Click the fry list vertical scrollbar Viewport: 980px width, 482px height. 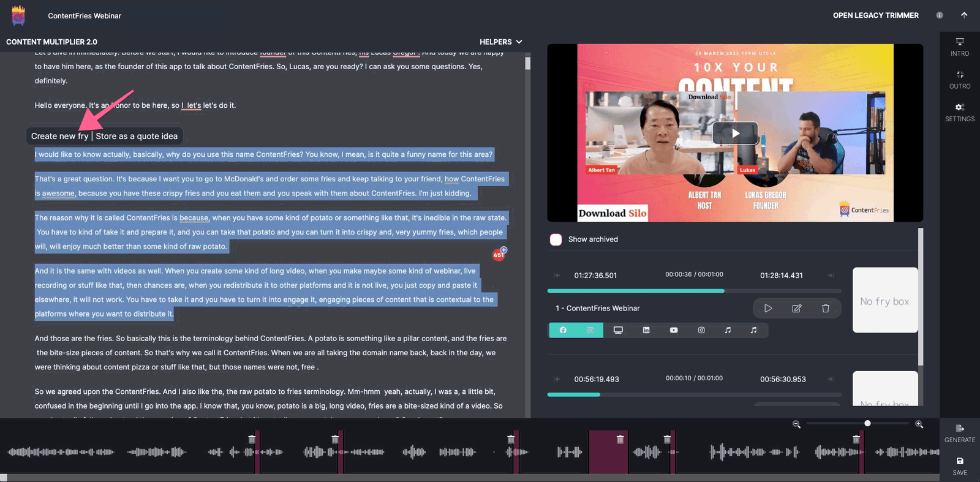tap(921, 297)
